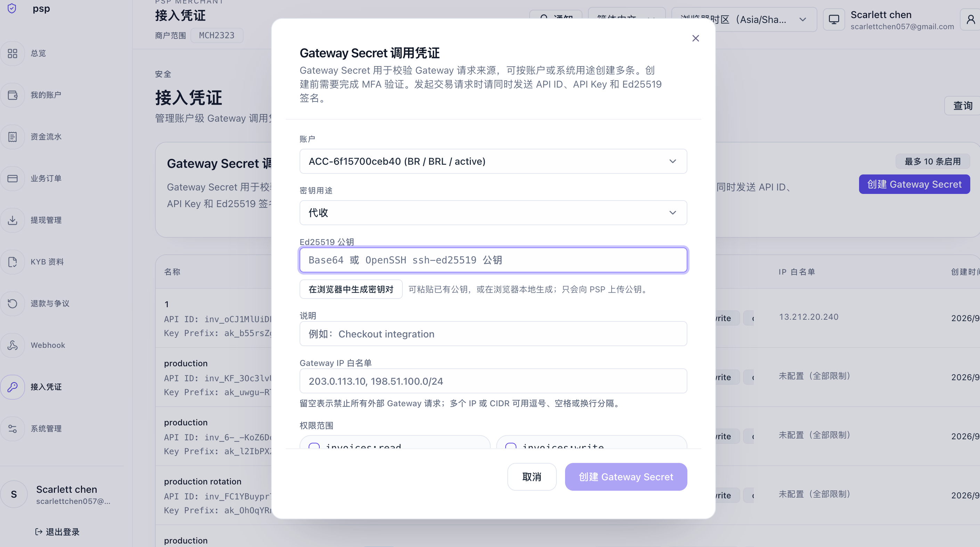Open the user profile icon top right
This screenshot has width=980, height=547.
[971, 19]
